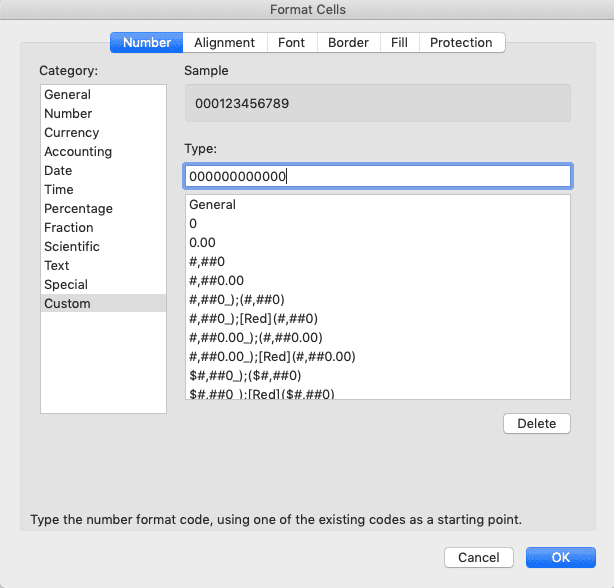The width and height of the screenshot is (614, 588).
Task: Open the Fill tab
Action: 399,42
